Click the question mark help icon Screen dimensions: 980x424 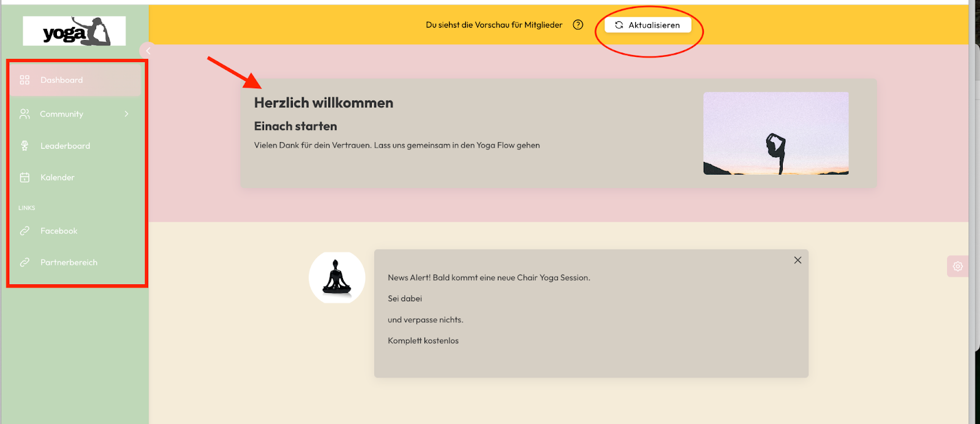pyautogui.click(x=578, y=25)
